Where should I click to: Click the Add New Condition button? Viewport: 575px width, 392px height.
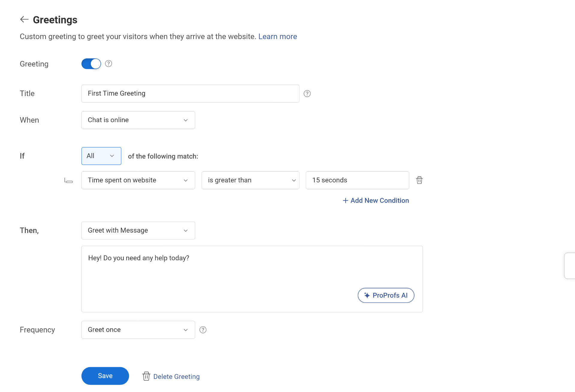[x=374, y=200]
